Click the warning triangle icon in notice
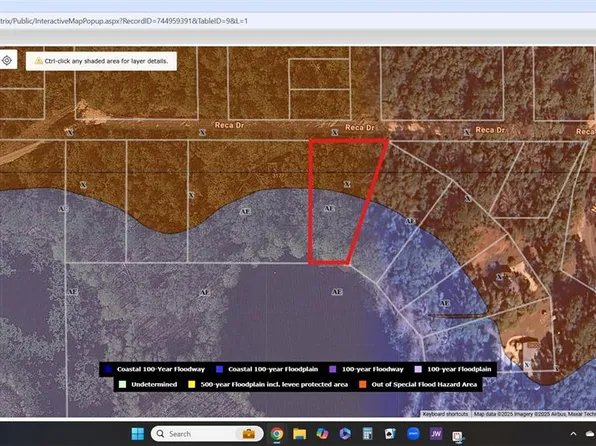The image size is (596, 446). pos(38,61)
